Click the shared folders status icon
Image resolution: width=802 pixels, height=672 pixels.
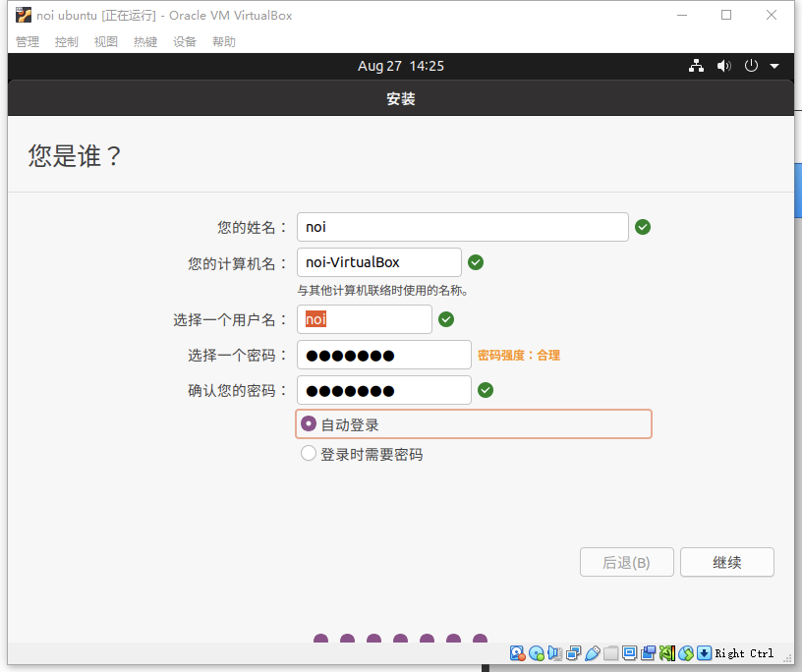coord(610,653)
